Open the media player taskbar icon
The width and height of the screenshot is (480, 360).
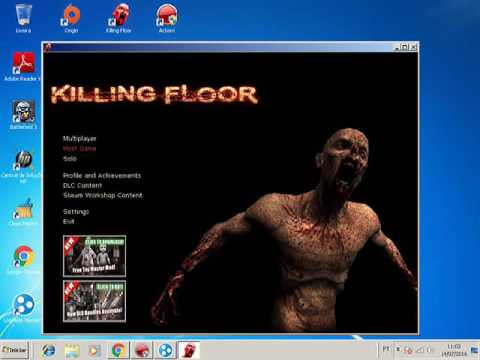(x=95, y=350)
